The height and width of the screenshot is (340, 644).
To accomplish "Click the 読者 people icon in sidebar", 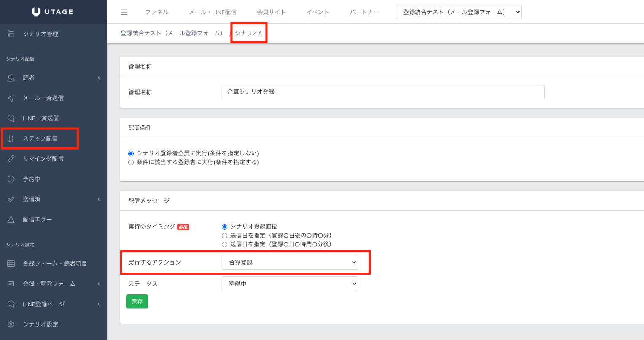I will coord(11,78).
